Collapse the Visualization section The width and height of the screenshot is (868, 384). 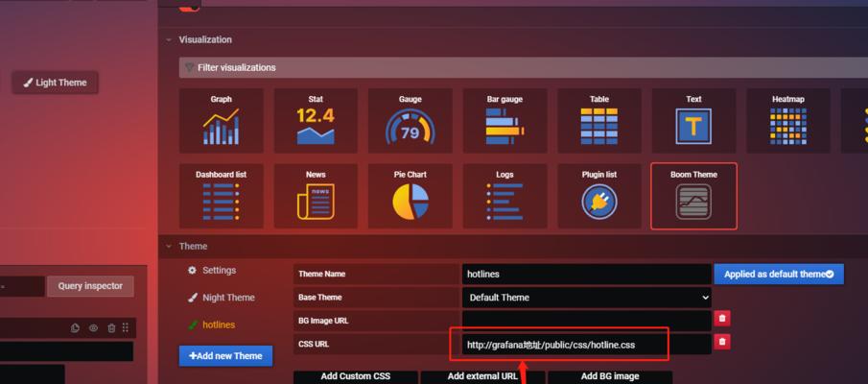[x=170, y=40]
